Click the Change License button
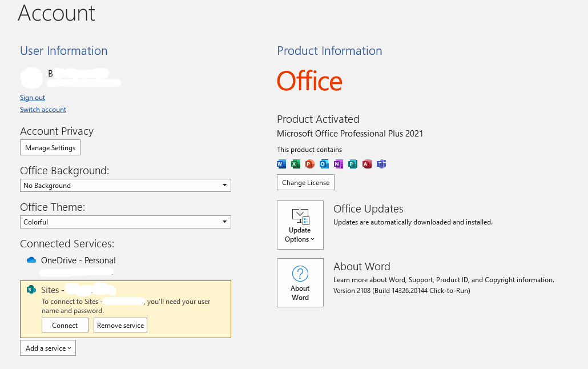Viewport: 588px width, 369px height. (x=305, y=182)
